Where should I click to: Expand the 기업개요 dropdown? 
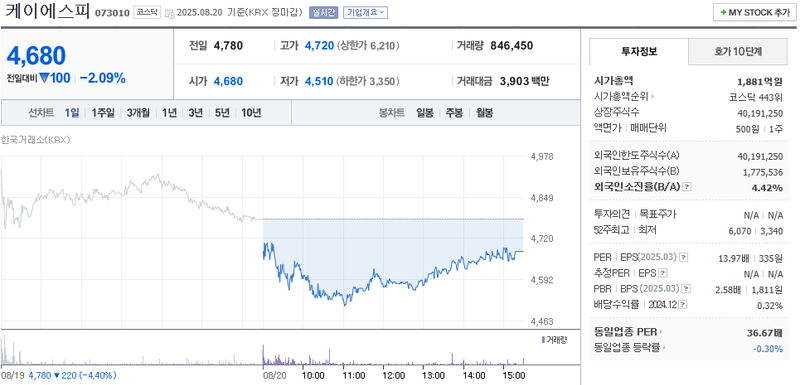tap(365, 13)
